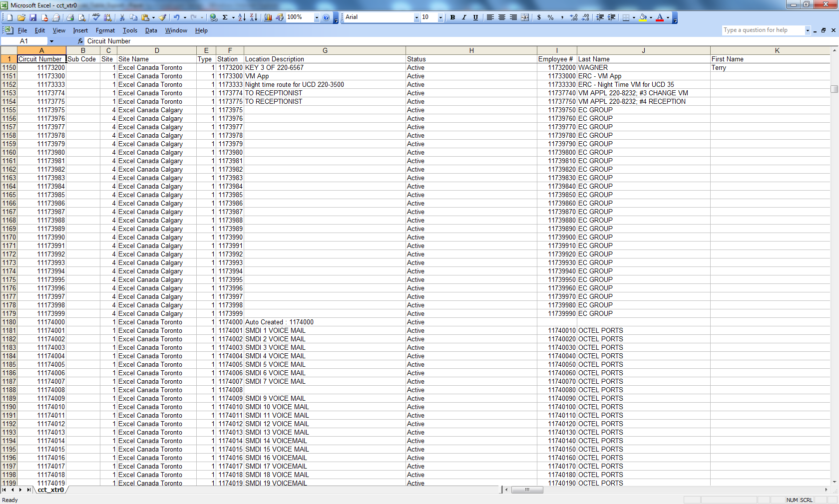Toggle Center alignment

pyautogui.click(x=502, y=17)
